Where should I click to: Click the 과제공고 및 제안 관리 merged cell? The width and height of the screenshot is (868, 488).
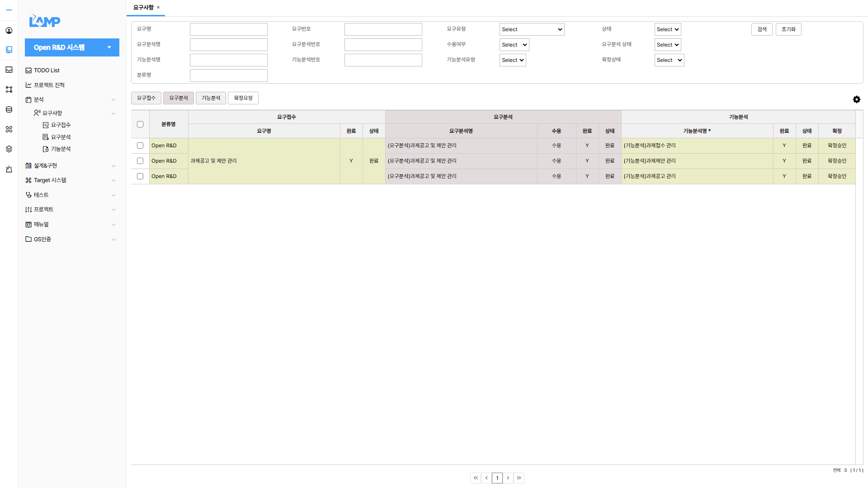[264, 161]
